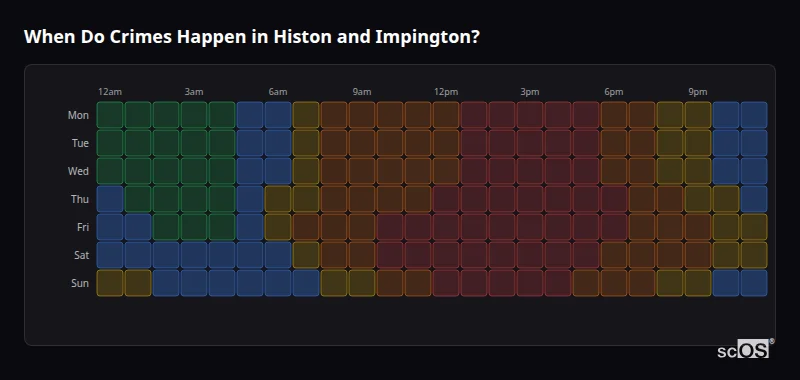
Task: Click the 9am hour label
Action: [362, 92]
